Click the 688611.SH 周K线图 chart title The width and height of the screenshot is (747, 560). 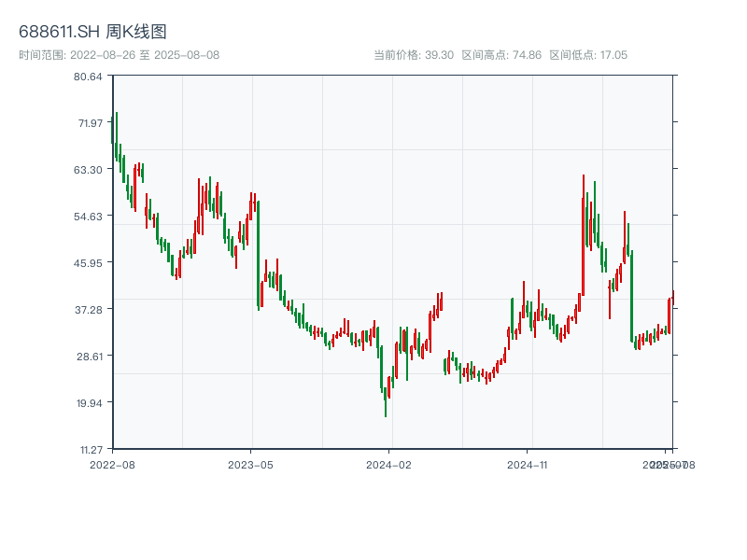pos(93,33)
